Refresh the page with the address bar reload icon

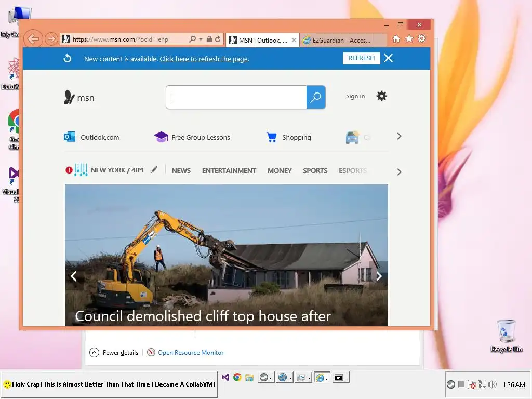(x=218, y=39)
